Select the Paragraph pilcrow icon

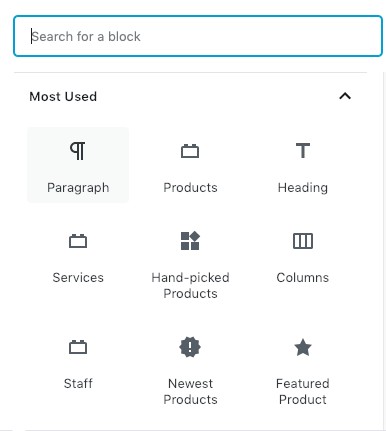pos(78,151)
